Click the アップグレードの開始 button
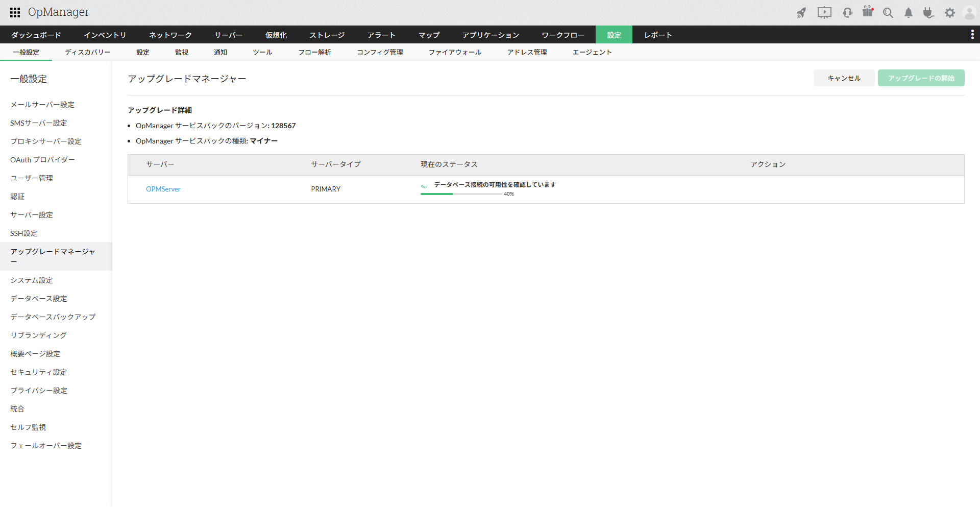 pyautogui.click(x=921, y=78)
